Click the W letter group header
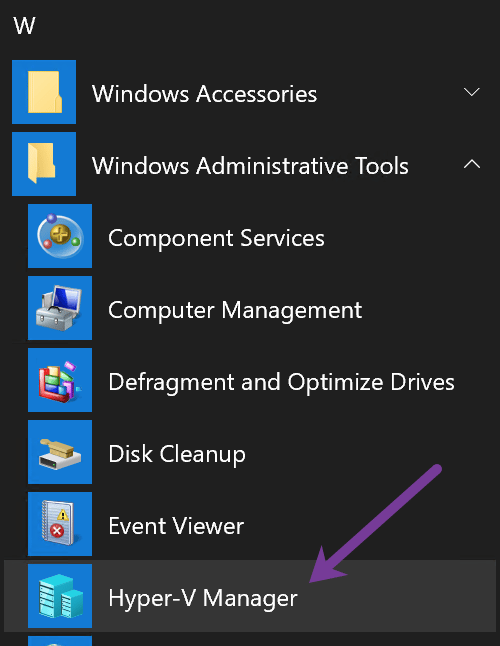 click(24, 26)
